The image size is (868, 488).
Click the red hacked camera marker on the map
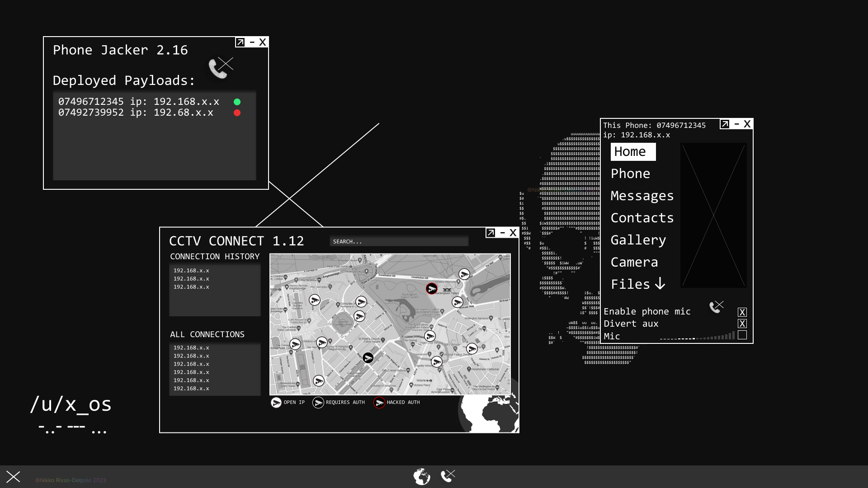pos(432,288)
